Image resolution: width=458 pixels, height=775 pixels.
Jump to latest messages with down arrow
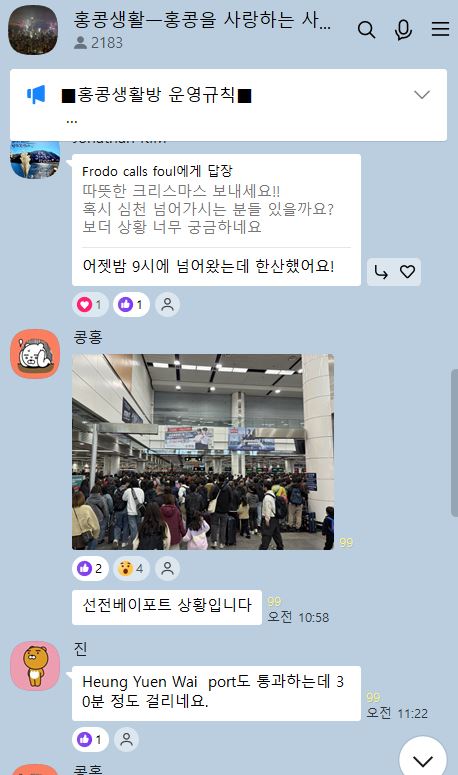point(423,759)
